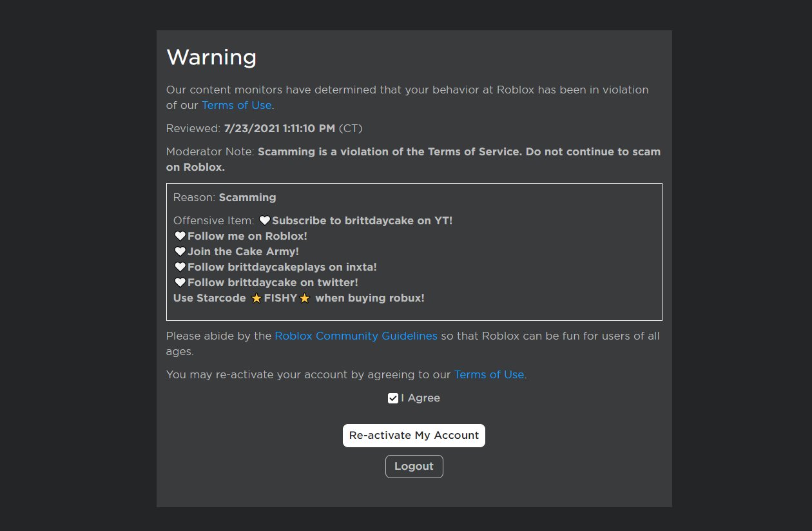Open the Roblox Community Guidelines link
Screen dimensions: 812x531
coord(356,336)
